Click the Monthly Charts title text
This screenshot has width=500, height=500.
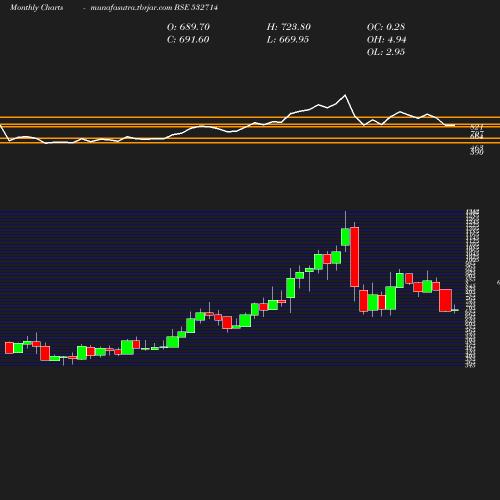pyautogui.click(x=37, y=7)
